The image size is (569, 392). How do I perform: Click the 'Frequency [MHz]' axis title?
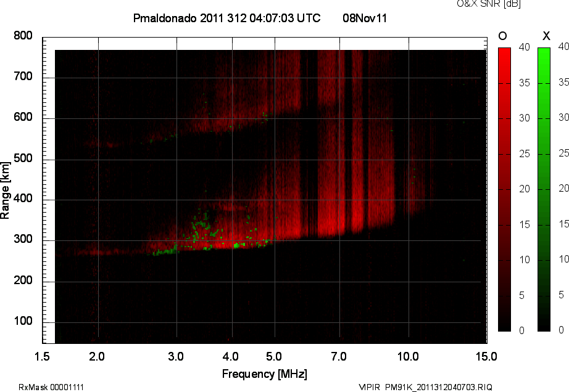pos(265,374)
